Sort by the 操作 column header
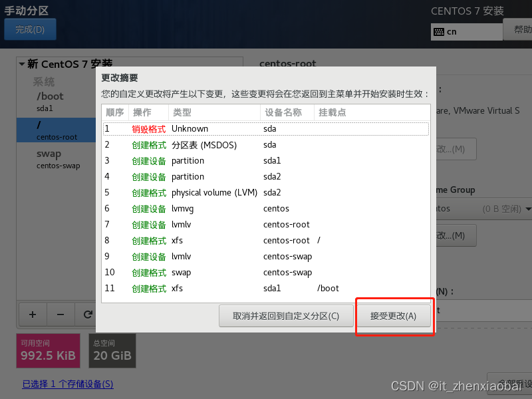The height and width of the screenshot is (399, 532). point(148,112)
